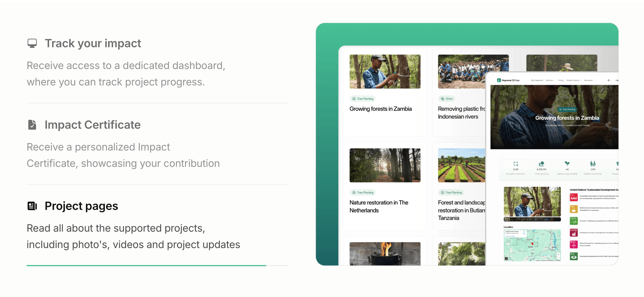The height and width of the screenshot is (297, 644).
Task: Click the Trees growing tree icon
Action: pos(541,164)
